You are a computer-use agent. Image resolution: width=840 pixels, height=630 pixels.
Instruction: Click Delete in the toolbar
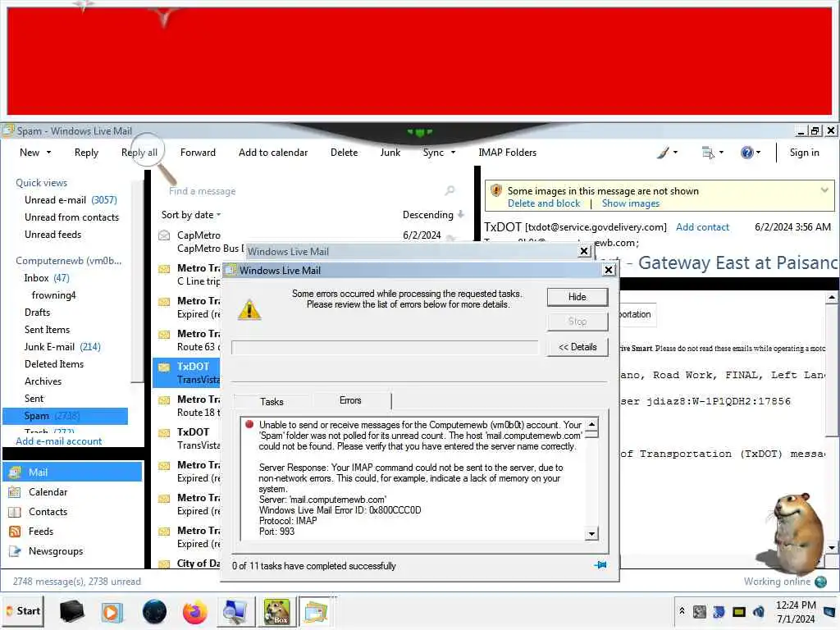344,153
